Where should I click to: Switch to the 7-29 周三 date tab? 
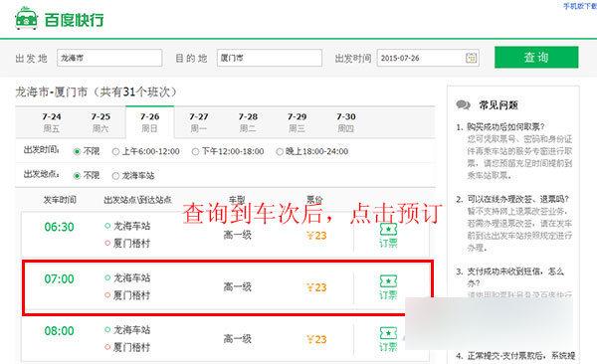click(297, 122)
